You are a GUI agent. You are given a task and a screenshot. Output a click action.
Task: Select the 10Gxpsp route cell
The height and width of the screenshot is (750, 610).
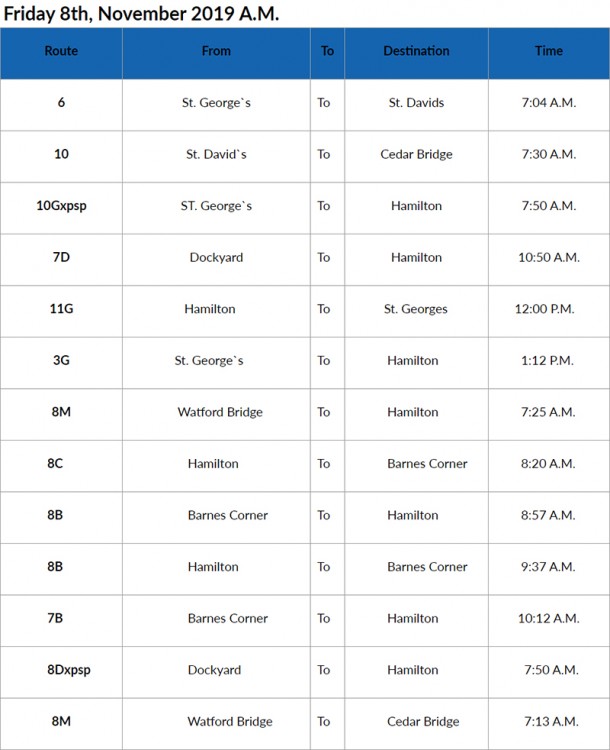tap(61, 206)
